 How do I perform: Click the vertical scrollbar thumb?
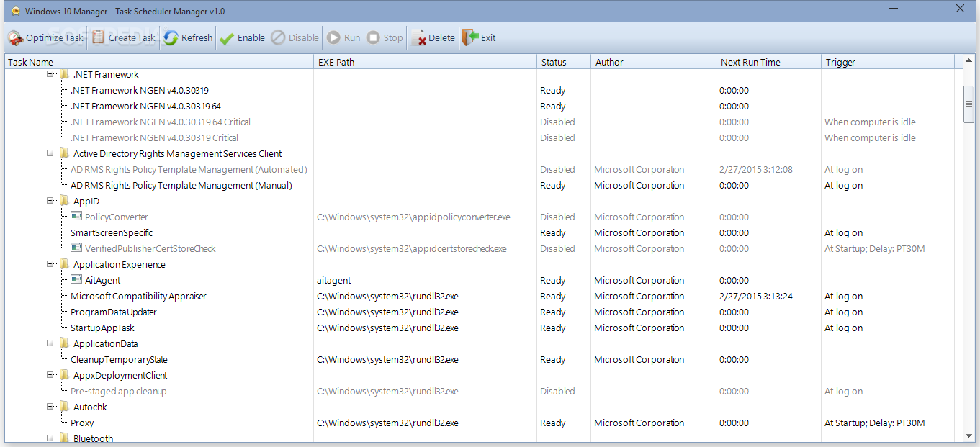pyautogui.click(x=968, y=104)
